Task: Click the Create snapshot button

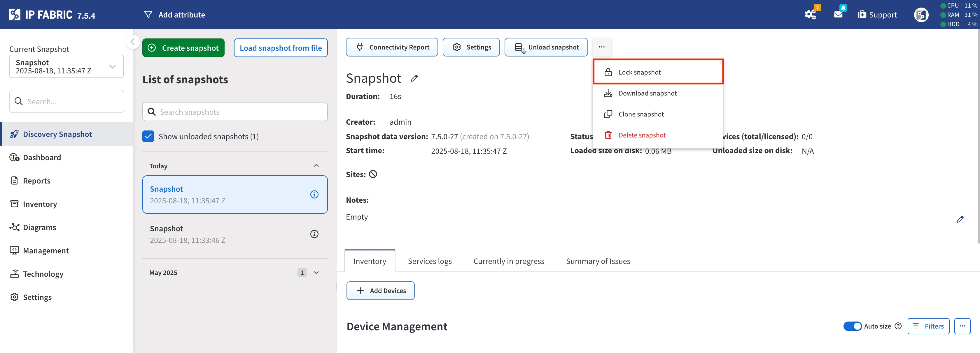Action: tap(183, 48)
